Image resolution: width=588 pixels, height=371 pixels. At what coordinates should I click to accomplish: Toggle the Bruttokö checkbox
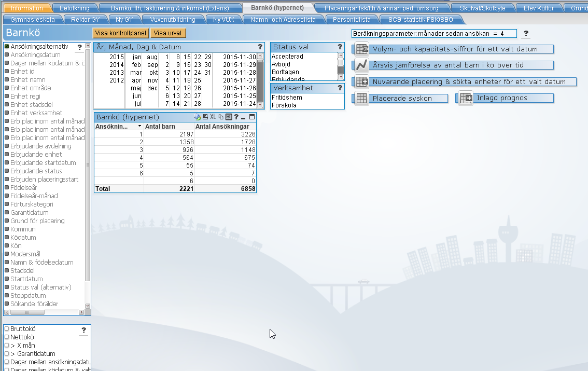pyautogui.click(x=6, y=328)
